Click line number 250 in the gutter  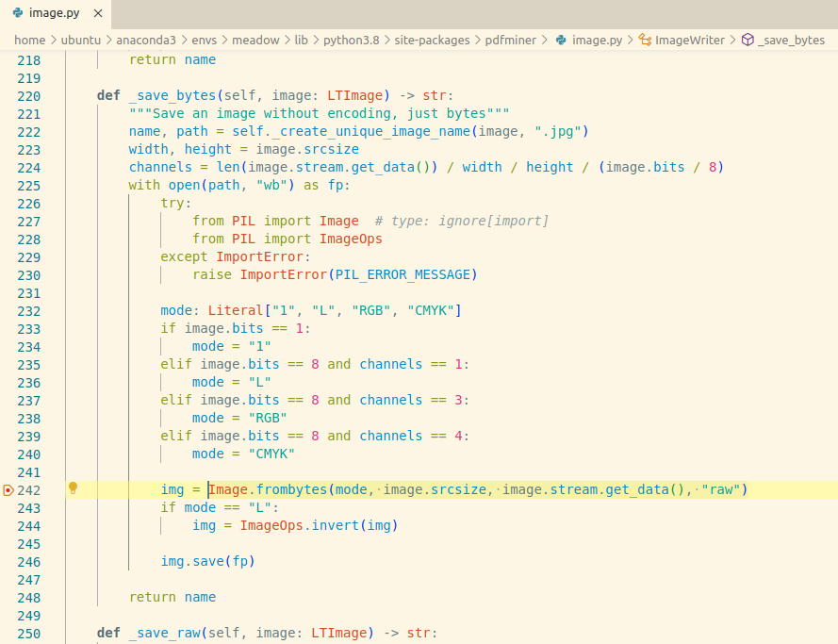29,634
